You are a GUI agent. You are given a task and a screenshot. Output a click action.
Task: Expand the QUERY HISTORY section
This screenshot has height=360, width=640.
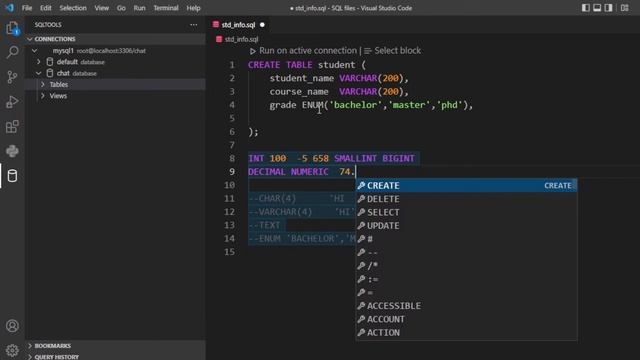tap(30, 357)
